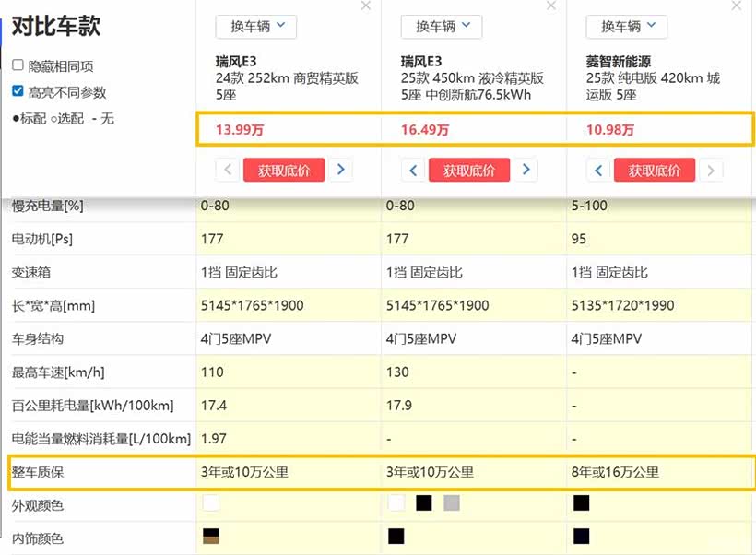
Task: Select black interior color for 菱智新能源
Action: (x=582, y=537)
